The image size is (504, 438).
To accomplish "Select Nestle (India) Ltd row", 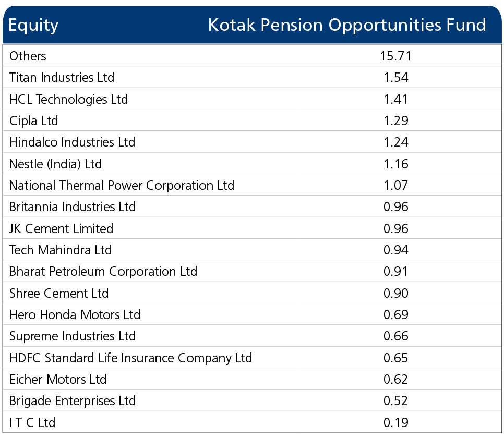I will click(252, 163).
